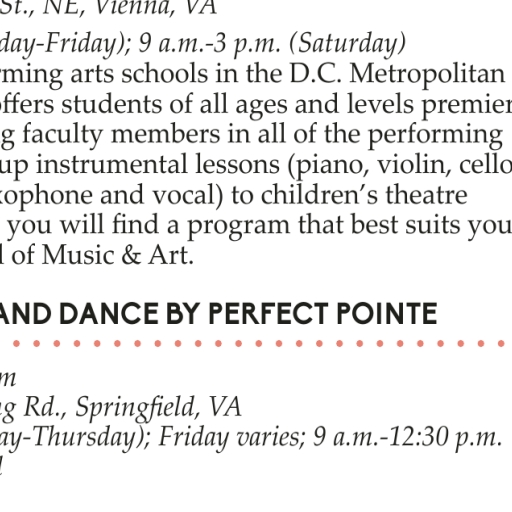This screenshot has width=512, height=512.
Task: Click the word 'performing' in faculty line
Action: 435,135
